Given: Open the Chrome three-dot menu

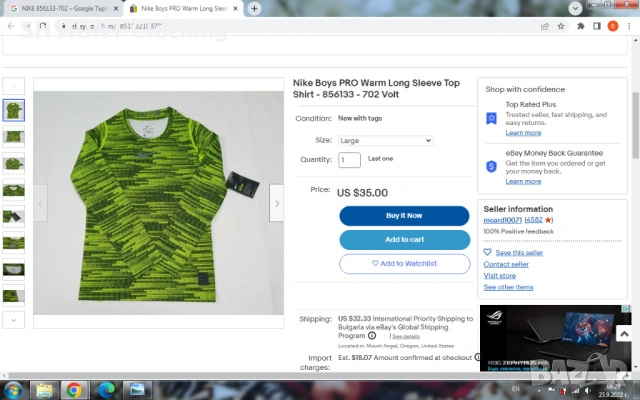Looking at the screenshot, I should (629, 26).
